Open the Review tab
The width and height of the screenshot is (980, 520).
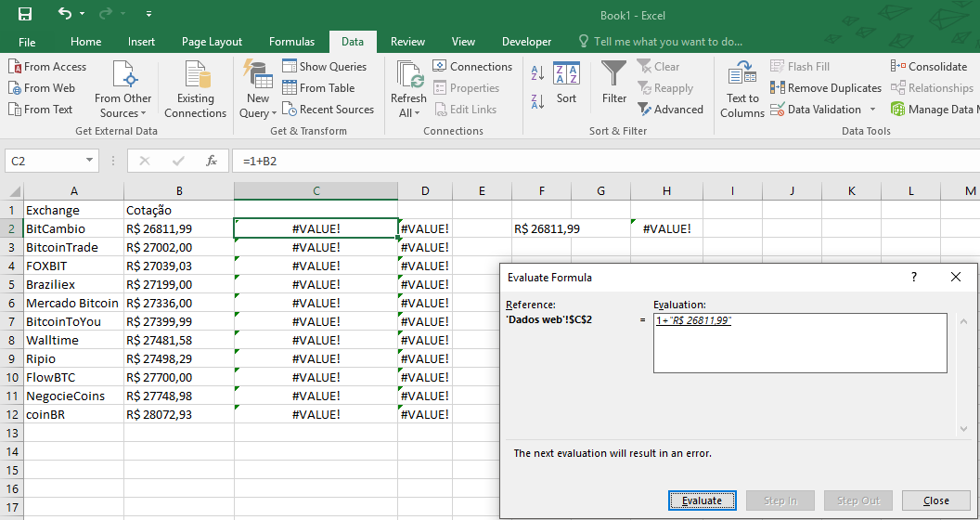pyautogui.click(x=407, y=42)
